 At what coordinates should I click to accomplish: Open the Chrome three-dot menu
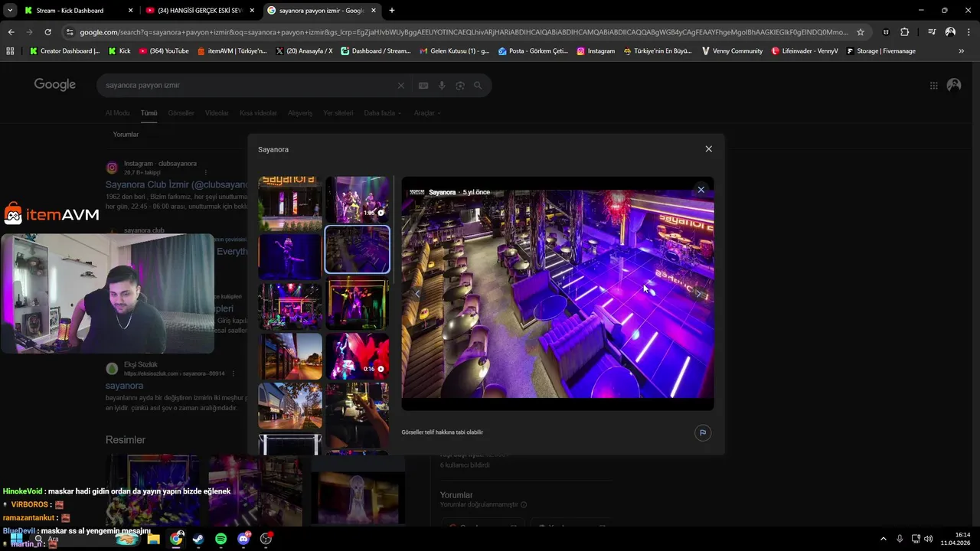click(x=968, y=32)
